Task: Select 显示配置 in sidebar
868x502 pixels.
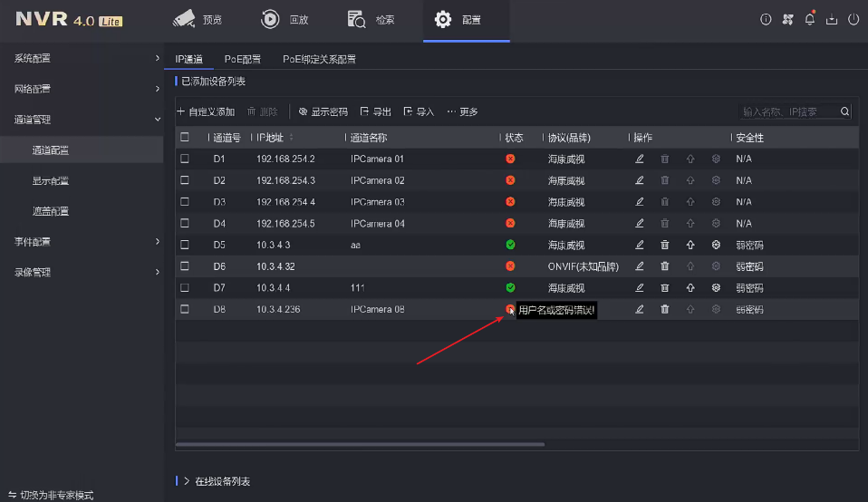Action: point(82,181)
